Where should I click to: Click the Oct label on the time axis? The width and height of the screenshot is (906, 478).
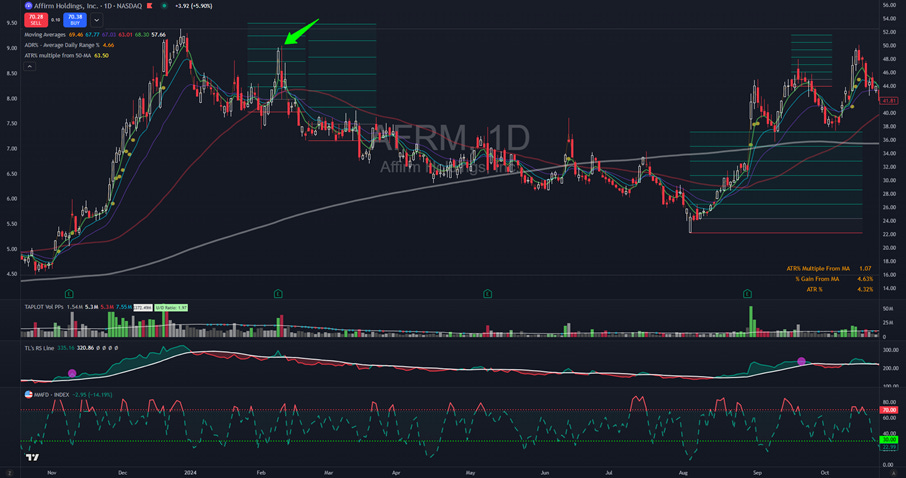click(x=825, y=473)
